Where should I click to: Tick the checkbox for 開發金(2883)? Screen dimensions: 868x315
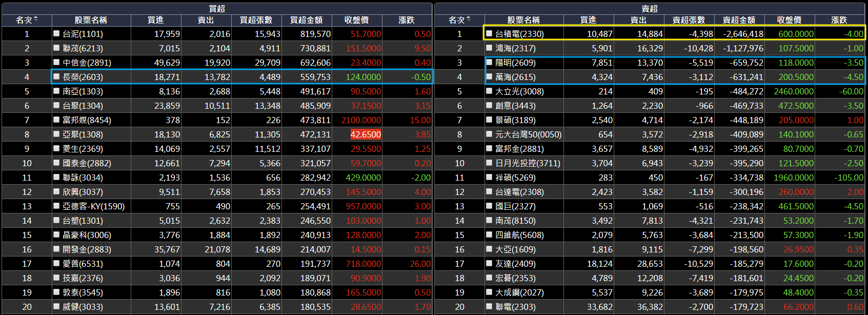pos(56,249)
